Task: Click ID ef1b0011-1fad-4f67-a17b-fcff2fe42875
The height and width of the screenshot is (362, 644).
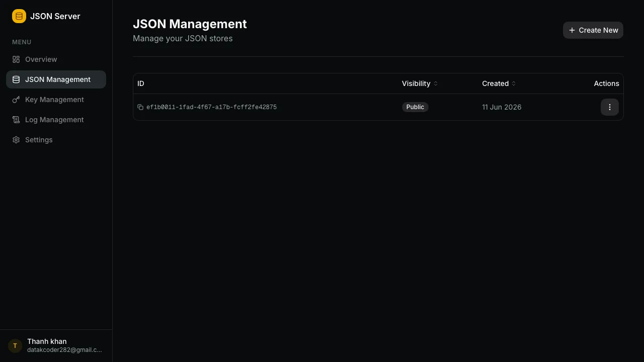Action: pyautogui.click(x=211, y=107)
